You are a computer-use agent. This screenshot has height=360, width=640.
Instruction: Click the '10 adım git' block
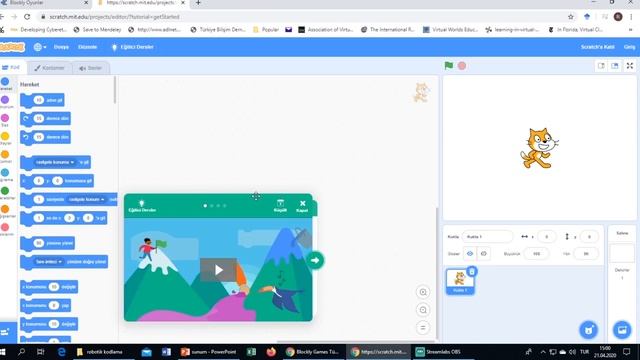pos(42,100)
